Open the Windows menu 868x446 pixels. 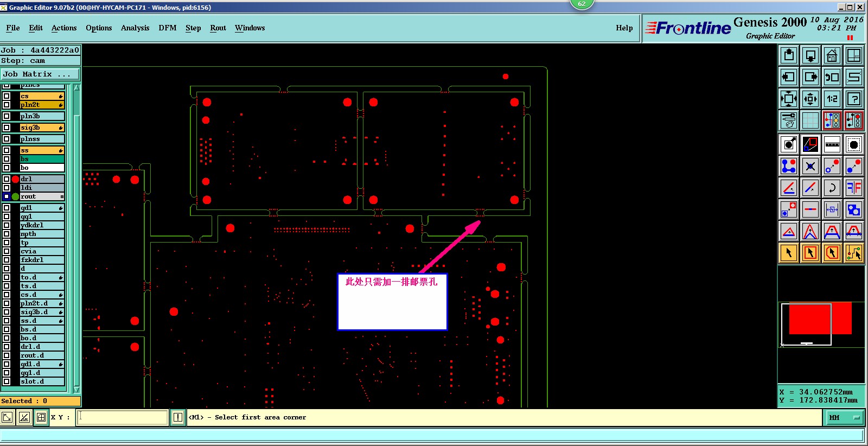pos(250,28)
